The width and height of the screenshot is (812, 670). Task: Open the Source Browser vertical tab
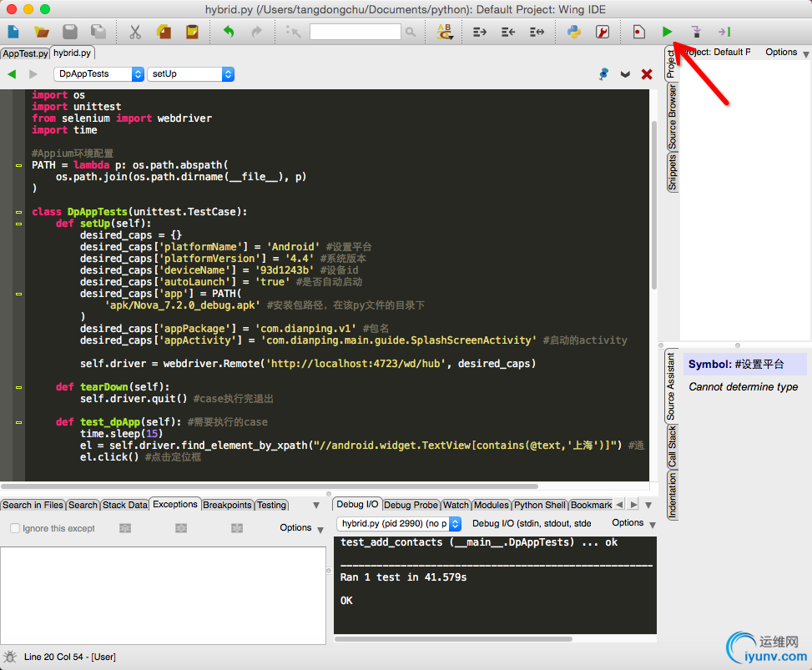672,117
